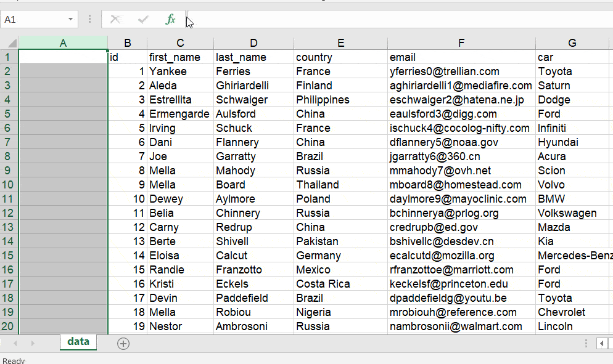This screenshot has width=613, height=364.
Task: Click cell containing 'Flannery'
Action: 253,142
